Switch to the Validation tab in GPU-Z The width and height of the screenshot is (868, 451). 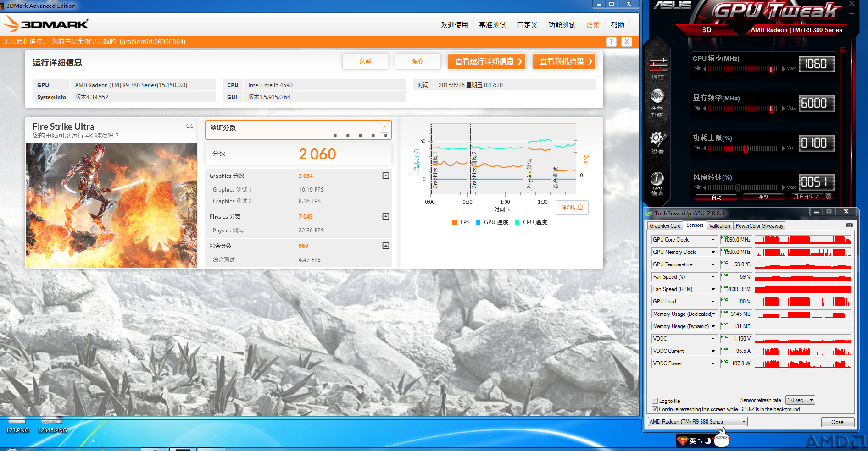point(719,226)
